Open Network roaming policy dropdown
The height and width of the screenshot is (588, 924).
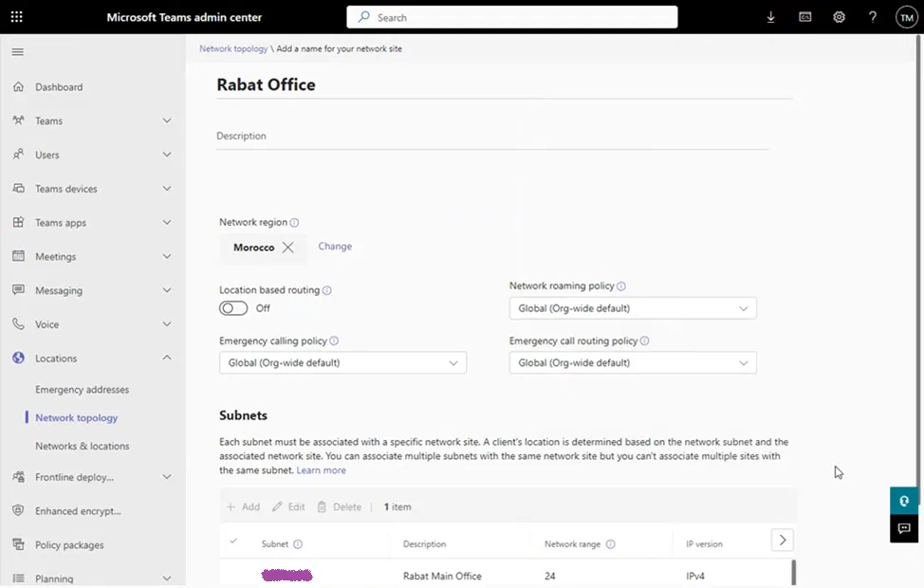point(633,308)
